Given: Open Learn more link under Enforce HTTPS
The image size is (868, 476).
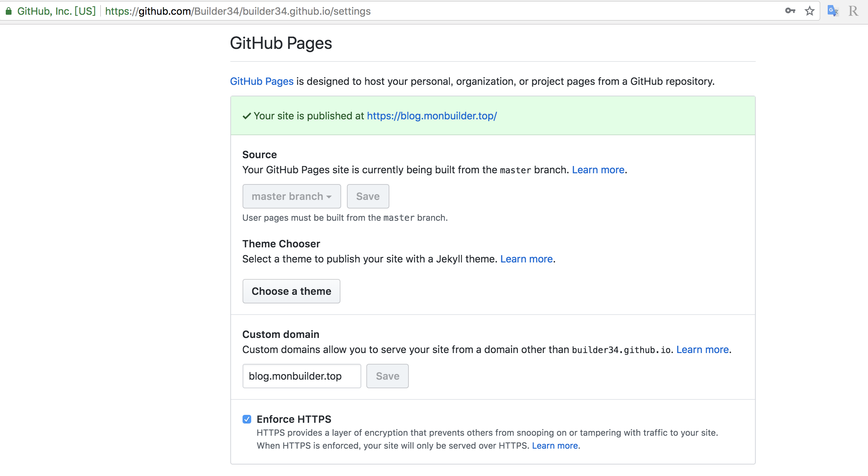Looking at the screenshot, I should point(555,446).
